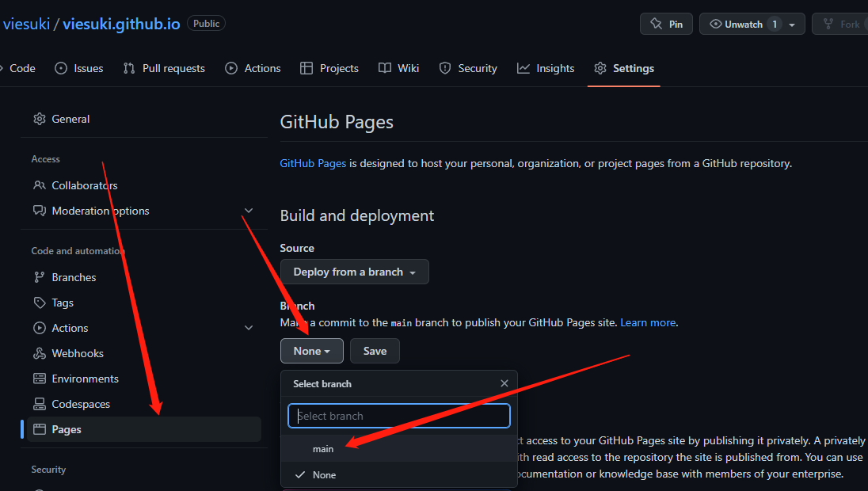Close the Select branch popup

point(504,383)
